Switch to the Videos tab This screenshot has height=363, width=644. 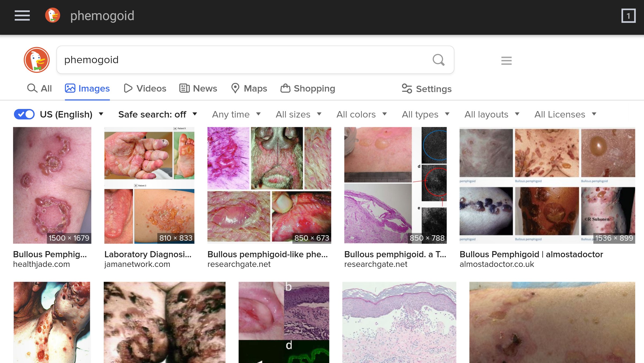[145, 88]
